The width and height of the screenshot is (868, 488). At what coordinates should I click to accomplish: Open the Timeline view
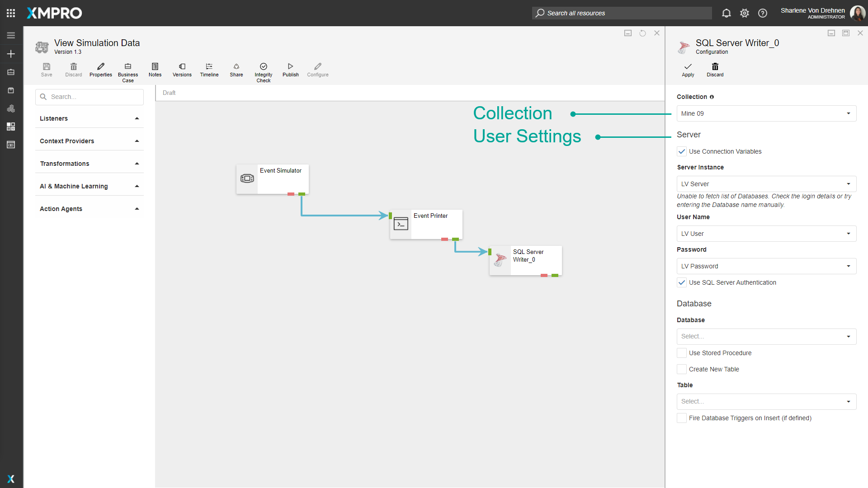click(x=209, y=67)
